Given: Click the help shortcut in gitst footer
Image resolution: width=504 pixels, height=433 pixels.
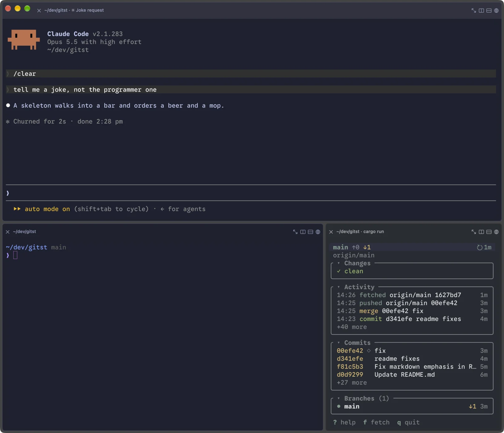Looking at the screenshot, I should 344,422.
